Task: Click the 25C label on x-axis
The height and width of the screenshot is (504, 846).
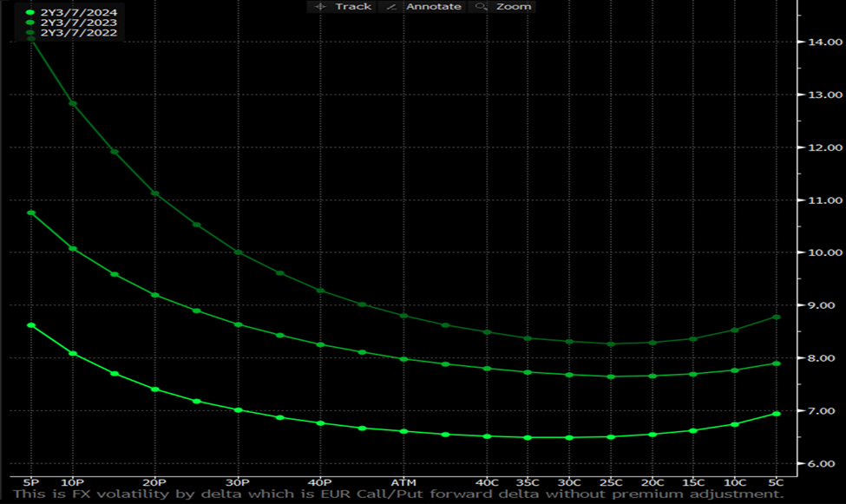Action: pos(611,482)
